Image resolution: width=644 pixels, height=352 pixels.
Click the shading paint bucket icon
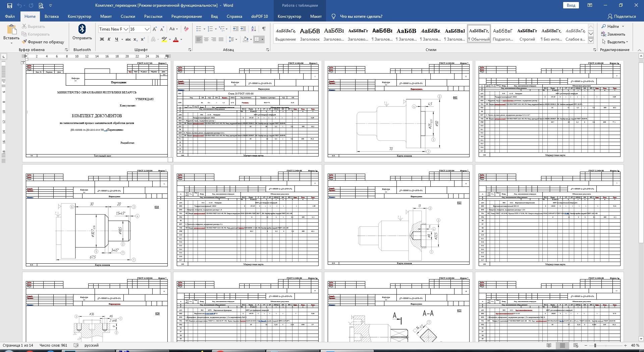click(246, 39)
